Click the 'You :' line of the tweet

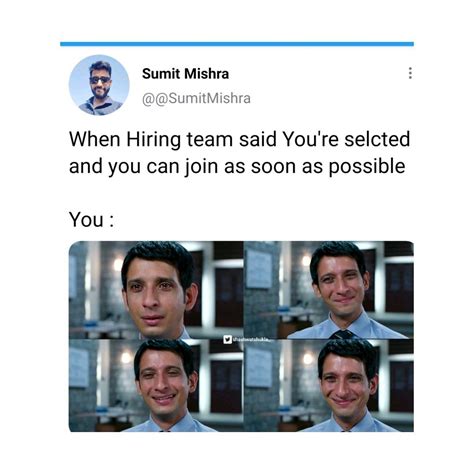point(92,220)
